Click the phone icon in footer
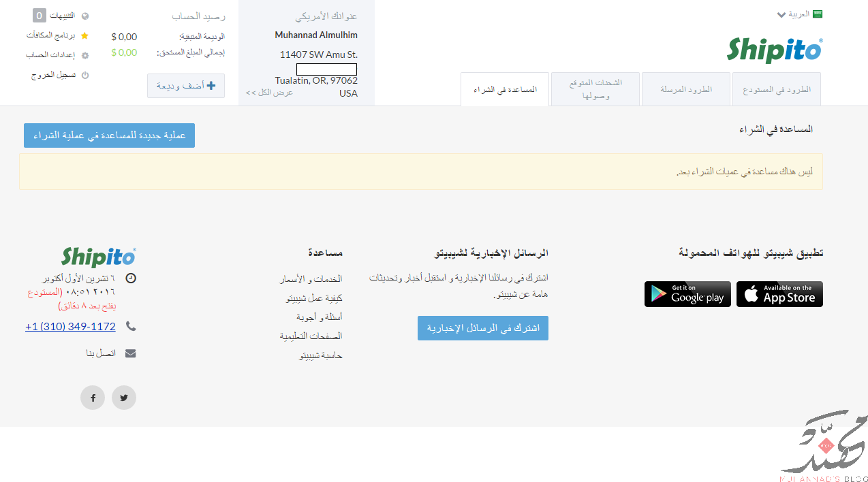 [x=131, y=327]
